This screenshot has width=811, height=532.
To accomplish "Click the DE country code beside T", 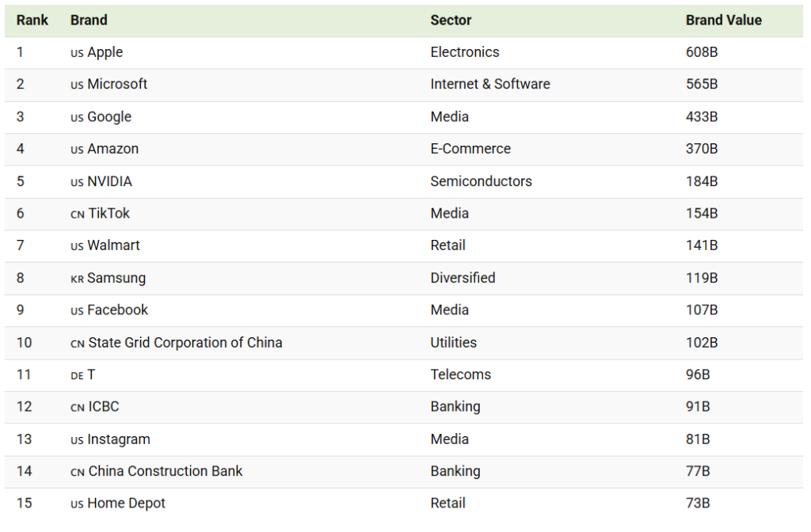I will coord(77,376).
